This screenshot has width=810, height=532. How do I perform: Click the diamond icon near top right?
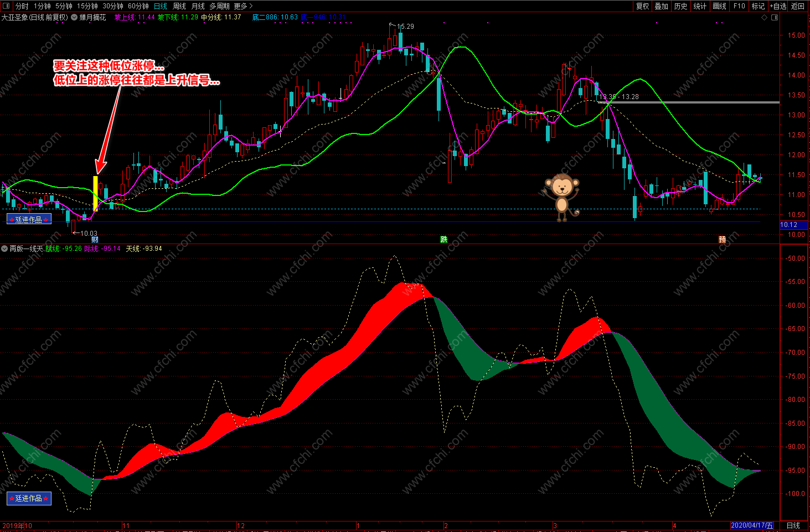(x=765, y=17)
